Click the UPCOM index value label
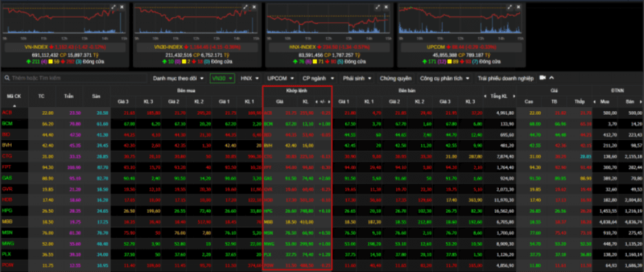The height and width of the screenshot is (272, 644). point(462,47)
